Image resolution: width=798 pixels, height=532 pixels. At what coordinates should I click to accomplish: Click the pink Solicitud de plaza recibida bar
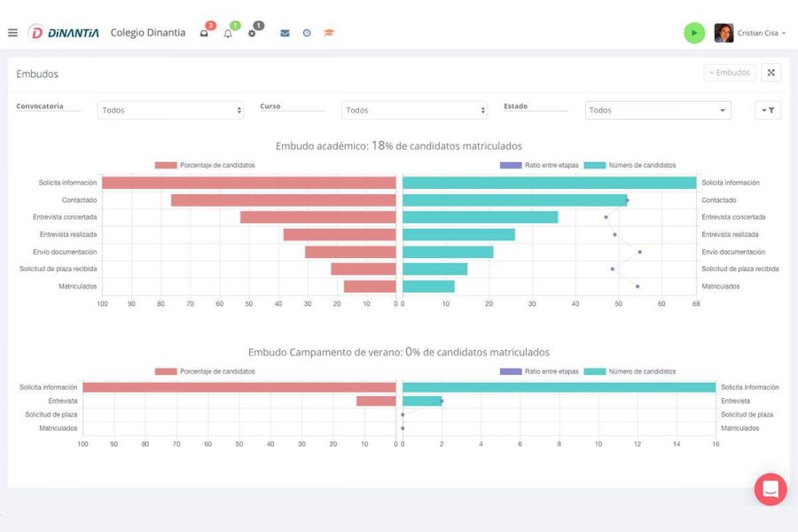pyautogui.click(x=364, y=269)
